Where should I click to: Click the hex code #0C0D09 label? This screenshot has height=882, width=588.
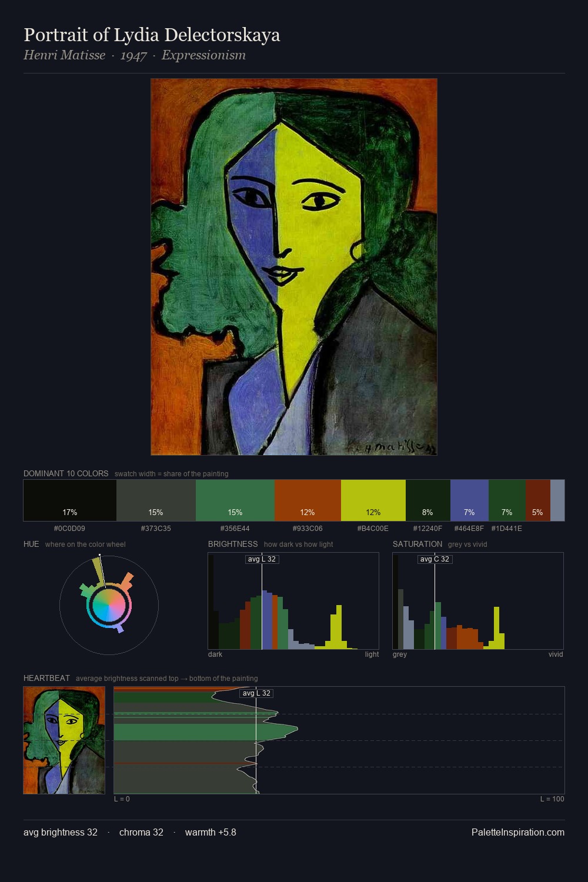69,529
